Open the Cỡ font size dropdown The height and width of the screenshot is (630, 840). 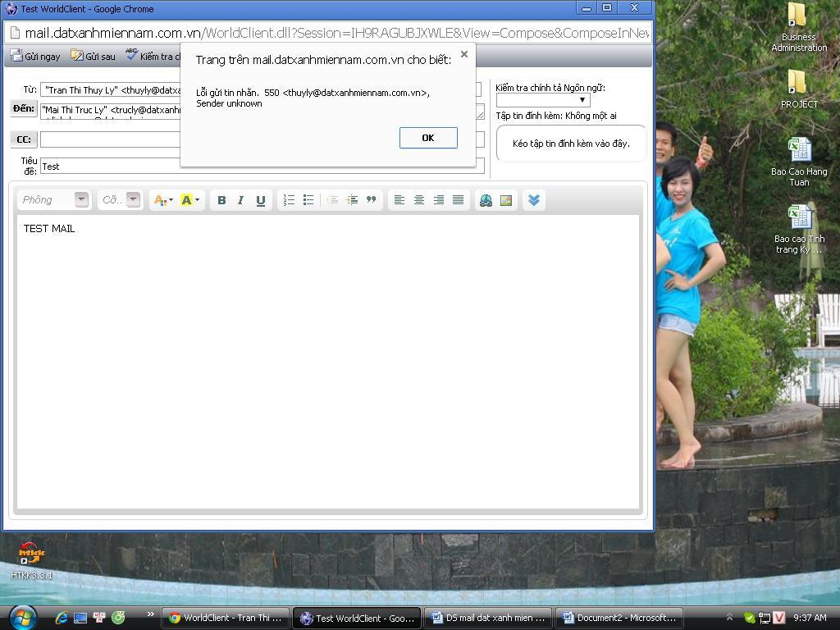(x=120, y=200)
